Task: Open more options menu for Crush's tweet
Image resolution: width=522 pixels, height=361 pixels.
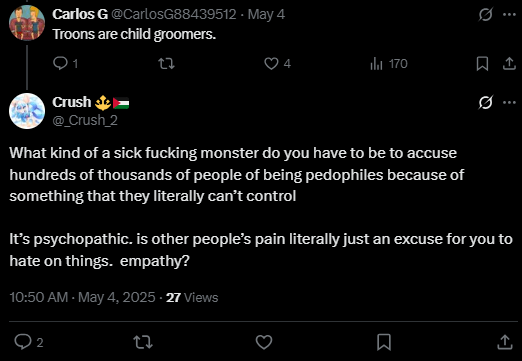Action: [509, 102]
